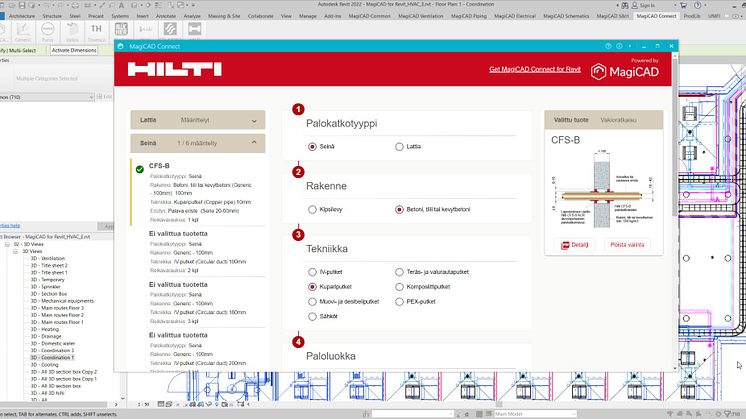Open the workset dropdown in status bar
The height and width of the screenshot is (419, 746).
click(413, 414)
